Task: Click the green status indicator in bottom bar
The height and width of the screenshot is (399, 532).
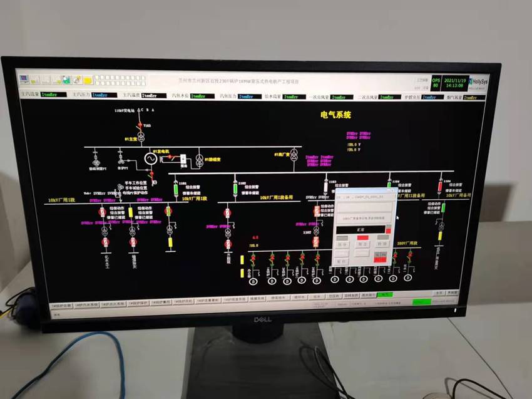Action: pyautogui.click(x=421, y=301)
